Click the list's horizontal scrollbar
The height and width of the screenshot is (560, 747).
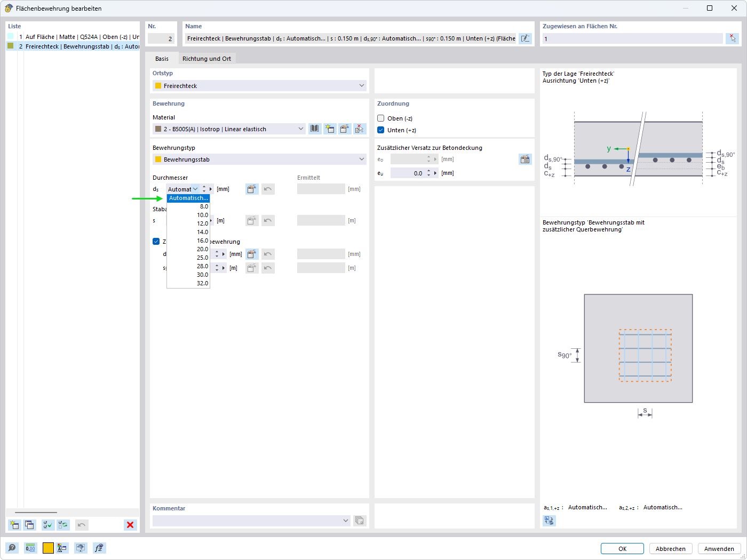pyautogui.click(x=36, y=513)
